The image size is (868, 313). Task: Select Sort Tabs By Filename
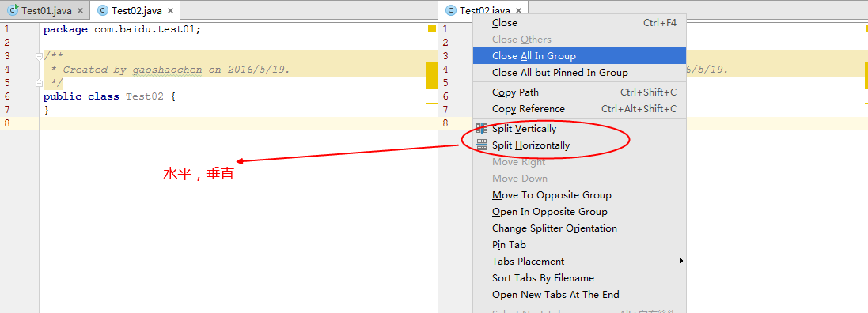click(x=579, y=278)
